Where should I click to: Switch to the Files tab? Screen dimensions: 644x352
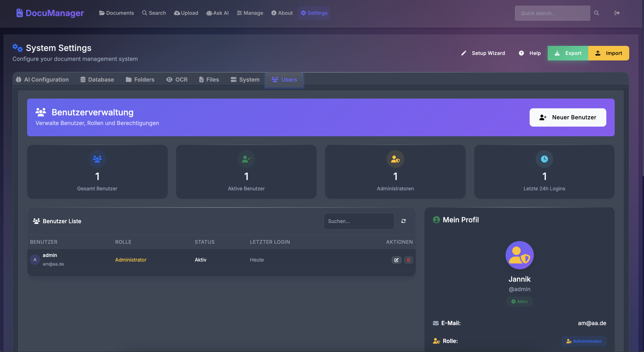point(209,80)
